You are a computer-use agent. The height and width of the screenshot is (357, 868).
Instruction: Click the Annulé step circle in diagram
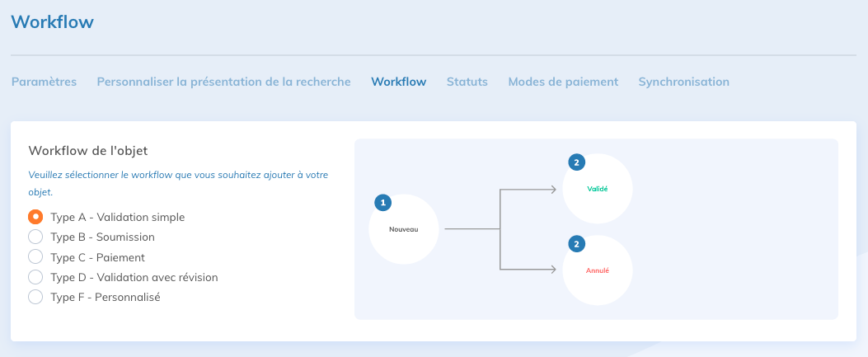[x=598, y=270]
